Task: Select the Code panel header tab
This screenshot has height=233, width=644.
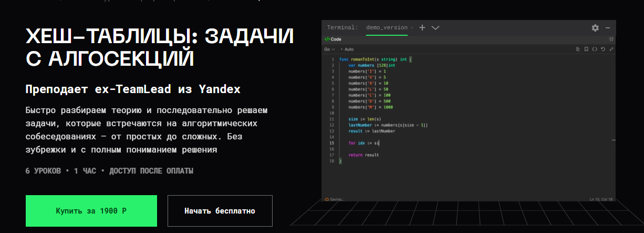Action: pyautogui.click(x=333, y=39)
